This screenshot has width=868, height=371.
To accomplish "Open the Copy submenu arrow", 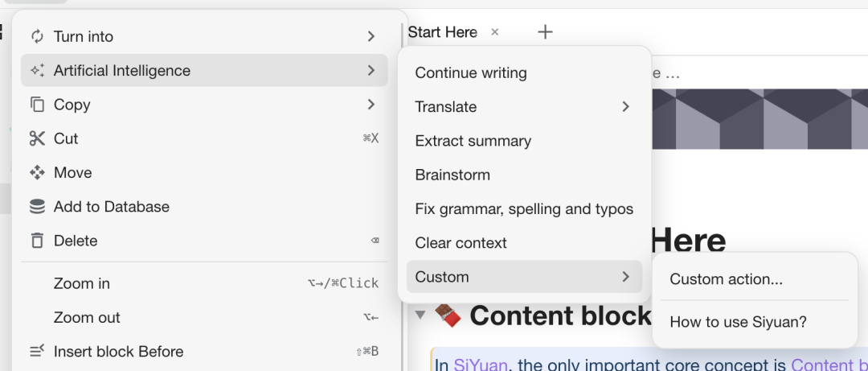I will (x=371, y=105).
